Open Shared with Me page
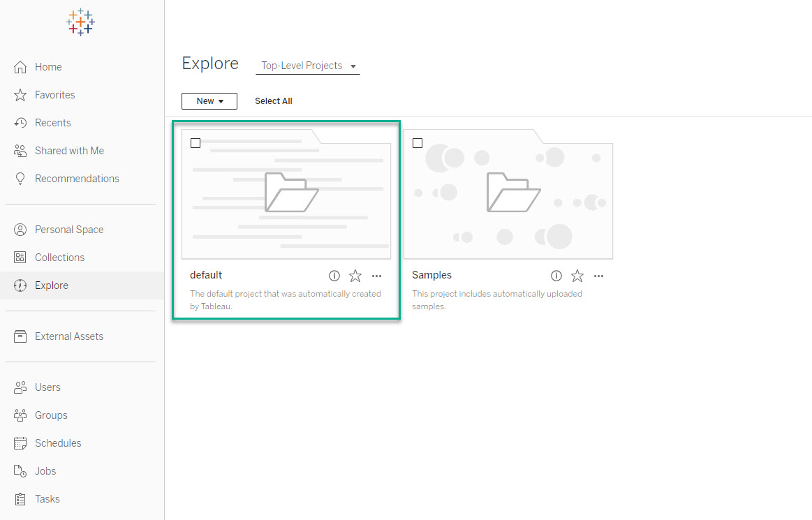 (69, 151)
